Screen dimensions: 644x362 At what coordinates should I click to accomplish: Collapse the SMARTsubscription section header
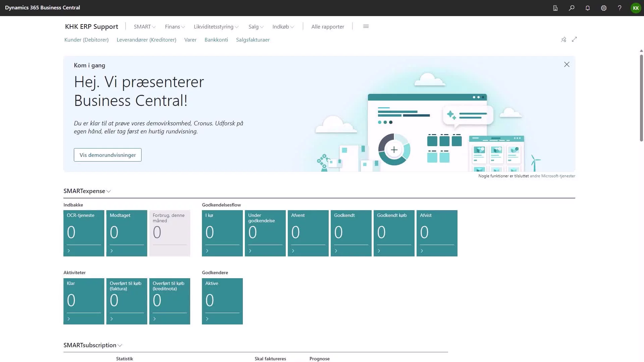pyautogui.click(x=93, y=345)
